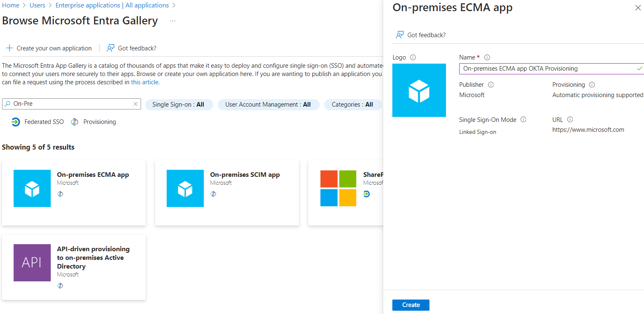Select Automatic provisioning supported text
The height and width of the screenshot is (314, 644).
[x=598, y=95]
